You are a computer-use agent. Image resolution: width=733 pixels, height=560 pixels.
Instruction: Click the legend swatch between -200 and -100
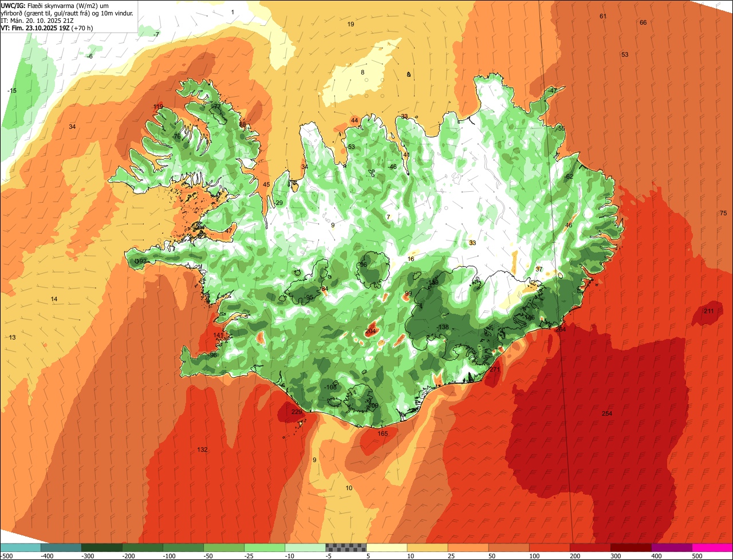coord(143,547)
